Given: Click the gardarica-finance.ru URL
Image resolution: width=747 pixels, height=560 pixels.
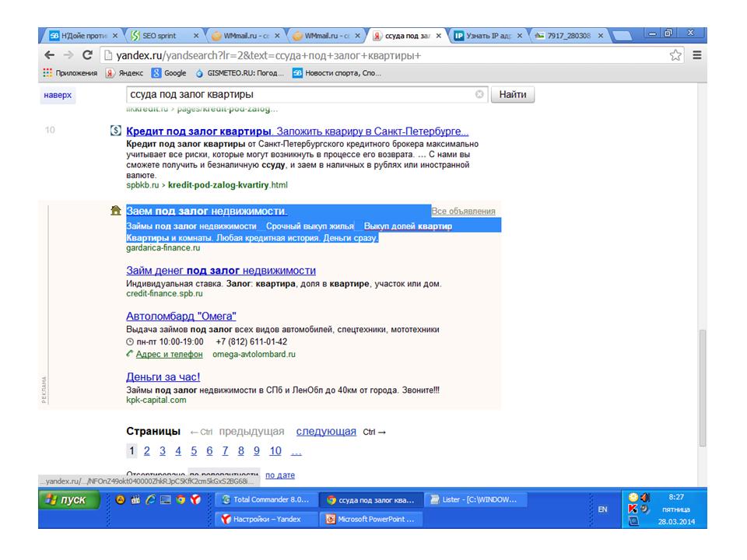Looking at the screenshot, I should (163, 247).
